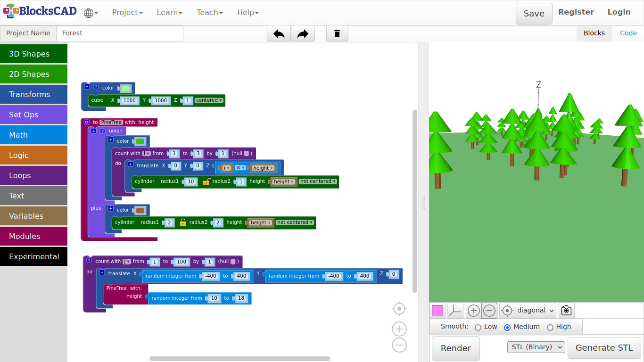Screen dimensions: 644x362
Task: Zoom out the 3D render view
Action: (x=489, y=311)
